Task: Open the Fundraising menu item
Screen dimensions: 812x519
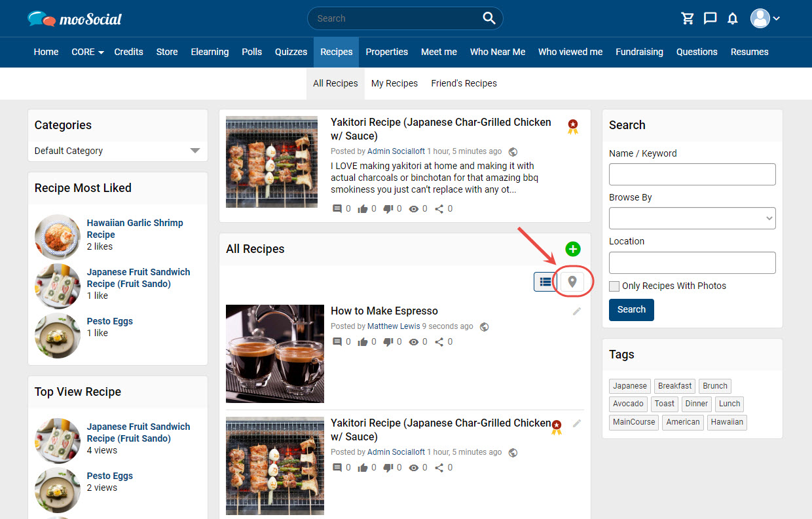Action: (x=639, y=52)
